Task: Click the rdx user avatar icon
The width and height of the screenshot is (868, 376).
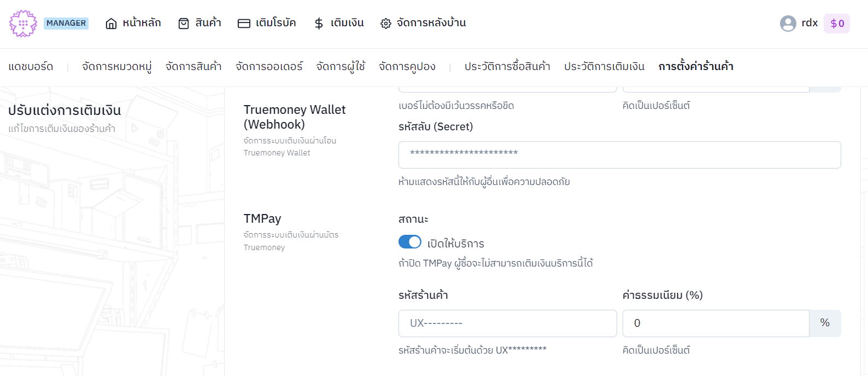Action: (788, 24)
